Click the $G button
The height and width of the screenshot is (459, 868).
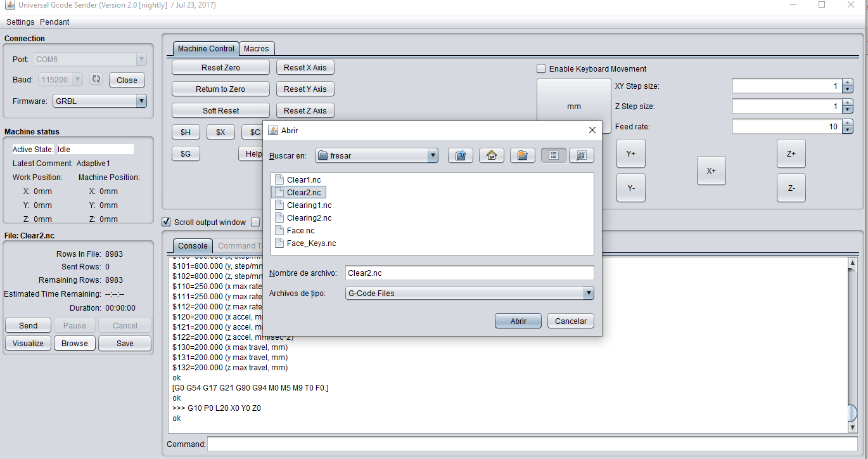tap(186, 153)
